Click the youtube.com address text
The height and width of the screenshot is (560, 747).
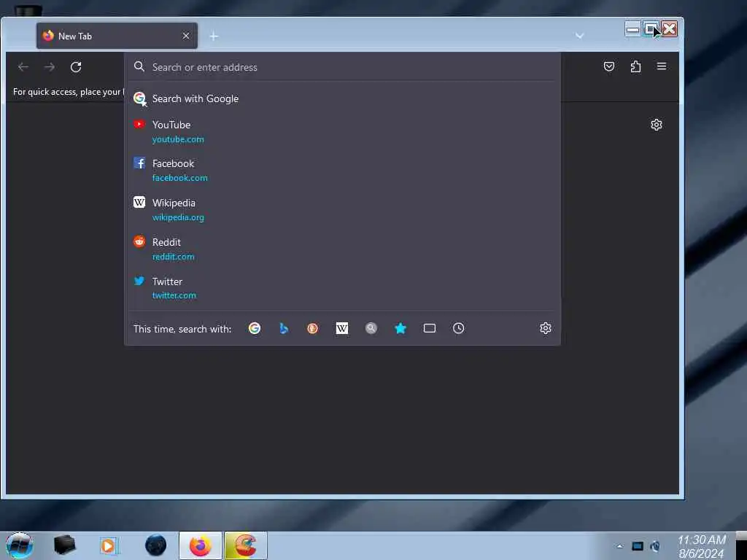pos(178,139)
